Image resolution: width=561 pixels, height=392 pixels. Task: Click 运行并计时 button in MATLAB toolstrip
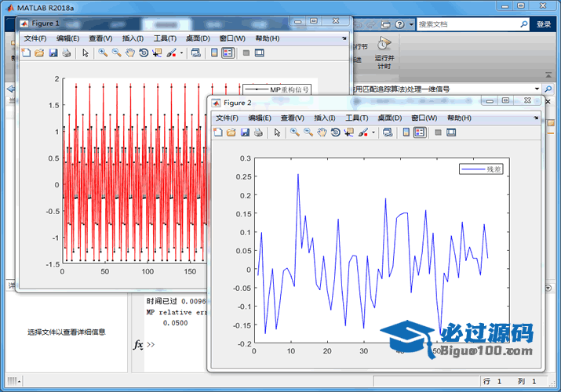point(384,53)
